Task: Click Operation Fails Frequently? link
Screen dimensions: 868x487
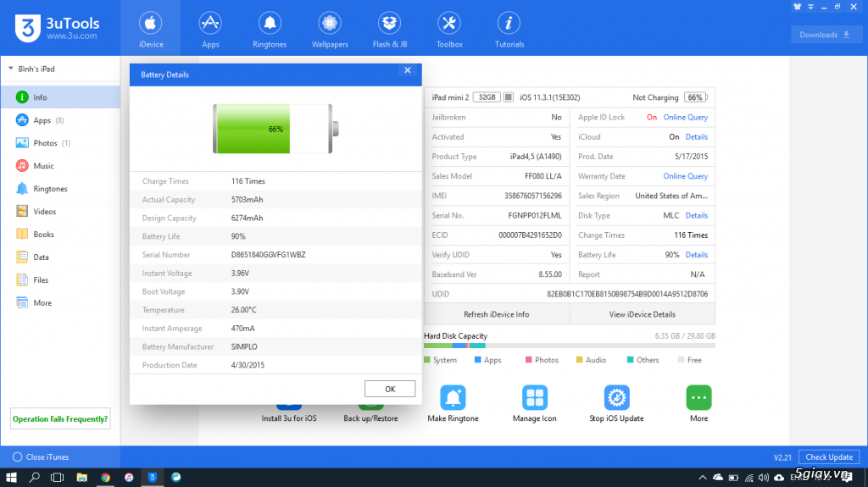Action: (x=60, y=419)
